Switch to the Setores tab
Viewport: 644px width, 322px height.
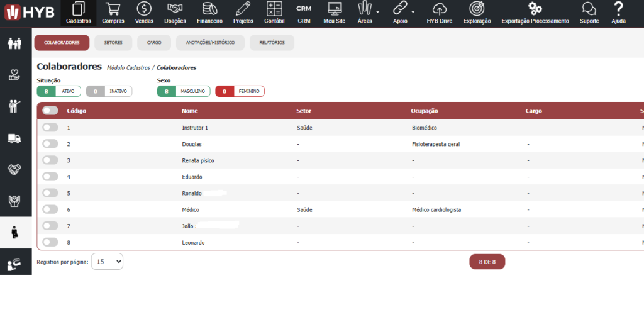(113, 43)
